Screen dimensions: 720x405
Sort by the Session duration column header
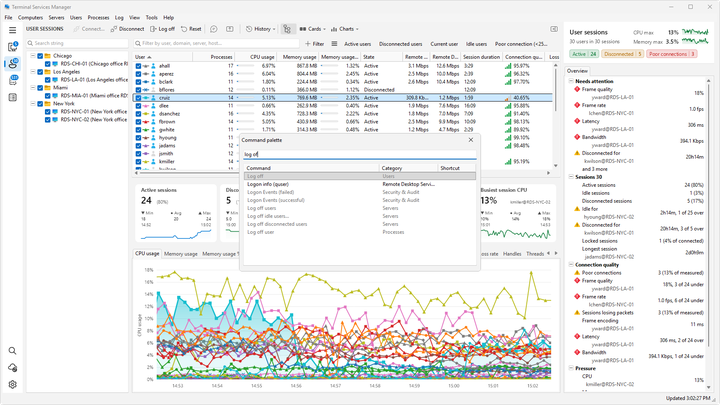pyautogui.click(x=481, y=57)
